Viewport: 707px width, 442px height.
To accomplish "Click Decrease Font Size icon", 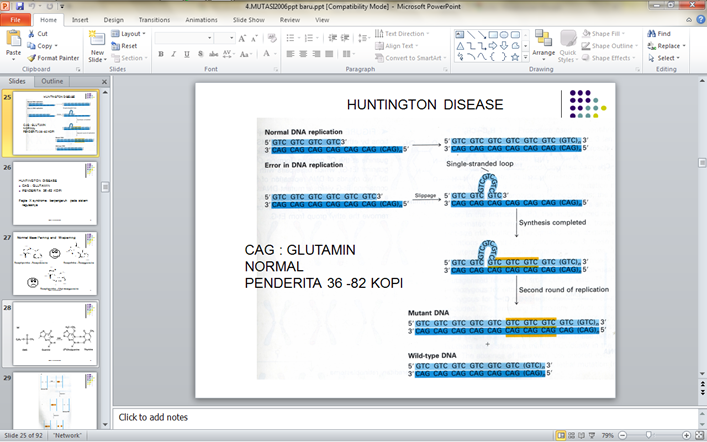I will tap(254, 38).
